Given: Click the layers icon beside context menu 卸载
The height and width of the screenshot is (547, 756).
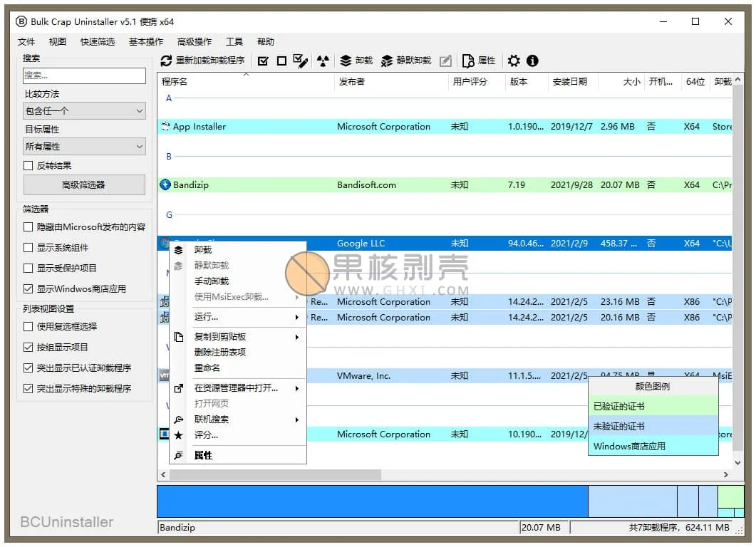Looking at the screenshot, I should (178, 250).
